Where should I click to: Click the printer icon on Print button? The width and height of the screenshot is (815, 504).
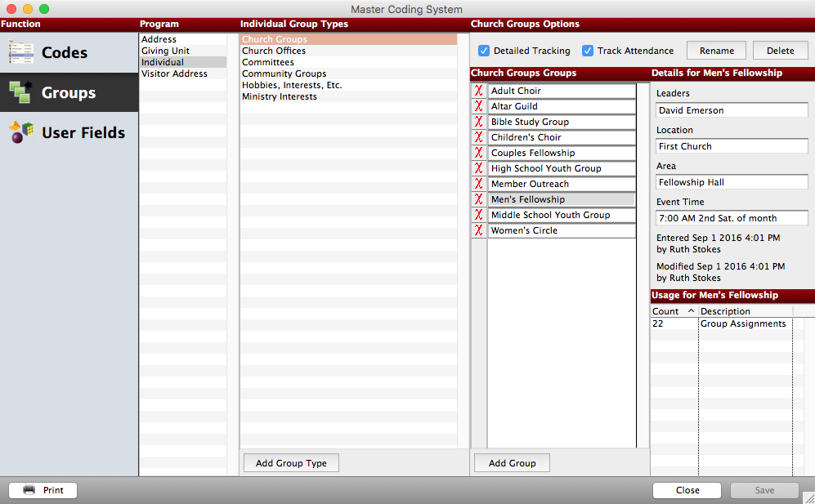pyautogui.click(x=27, y=490)
